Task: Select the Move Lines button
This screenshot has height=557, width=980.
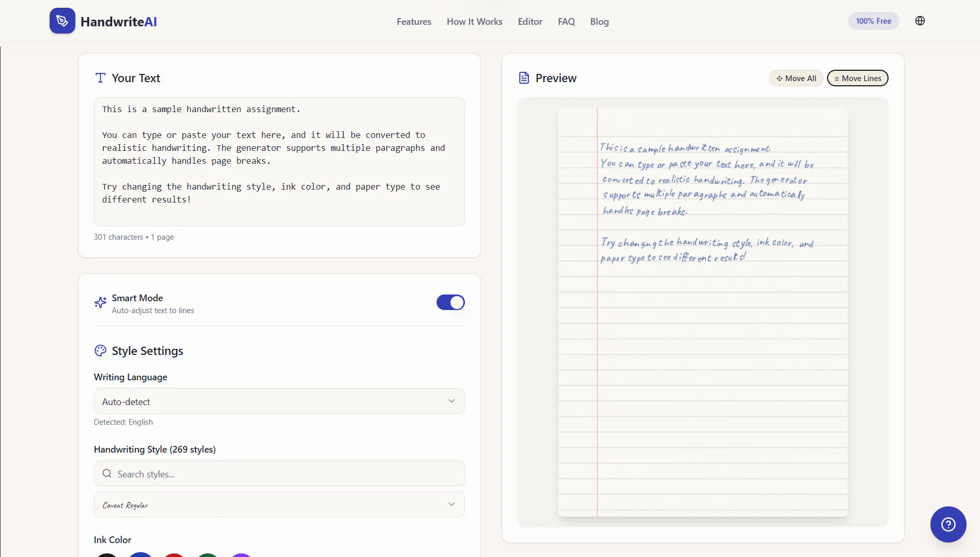Action: [x=858, y=78]
